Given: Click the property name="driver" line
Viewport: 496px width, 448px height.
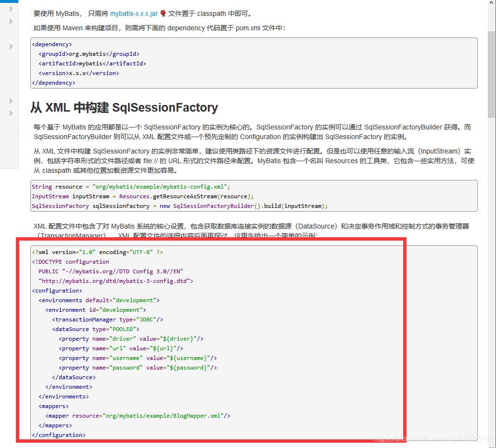Looking at the screenshot, I should (x=131, y=339).
